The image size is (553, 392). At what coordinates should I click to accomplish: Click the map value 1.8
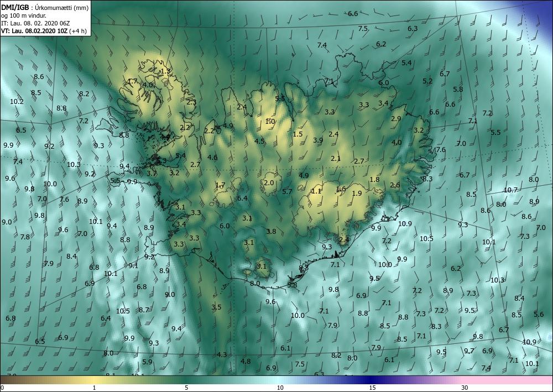374,179
